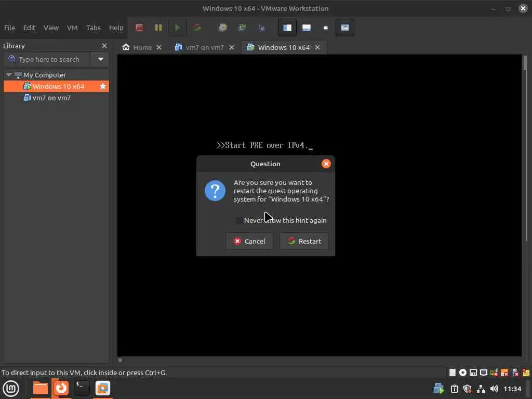Click the yellow message log status icon
The height and width of the screenshot is (399, 532).
(x=526, y=373)
